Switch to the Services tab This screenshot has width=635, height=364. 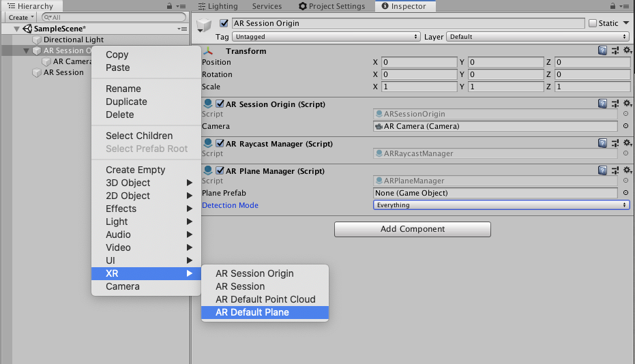click(x=267, y=6)
